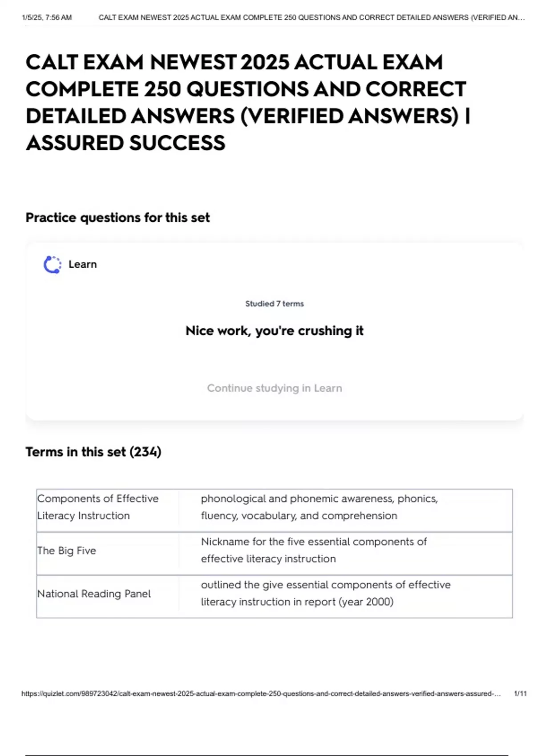Click the 1/5/25, 7:56 AM timestamp
The width and height of the screenshot is (534, 756).
point(47,18)
